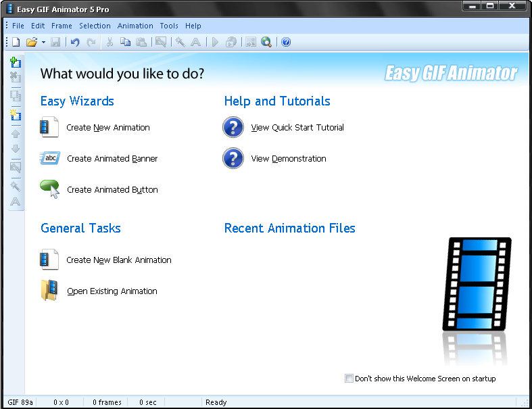Click the Edit image icon in left sidebar
Screen dimensions: 532x409
click(16, 168)
